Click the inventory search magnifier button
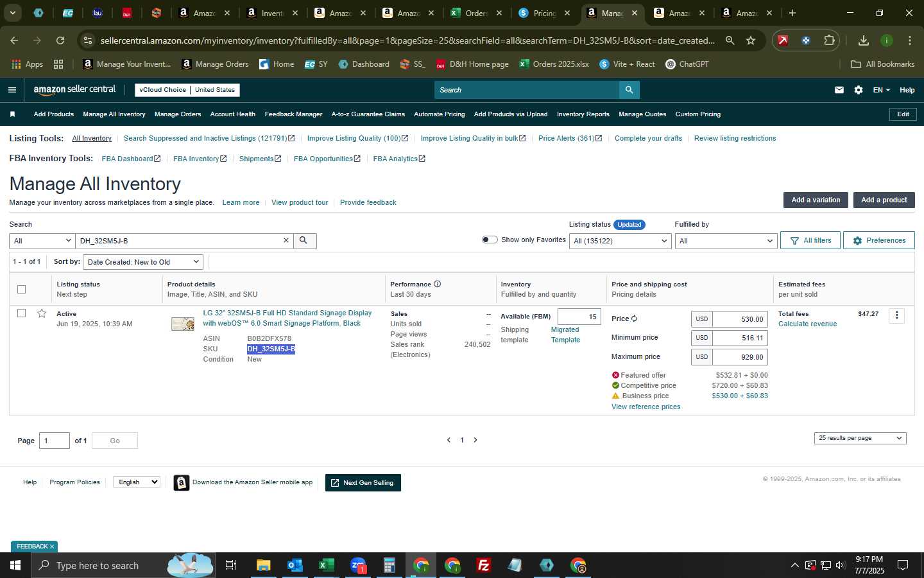 [304, 240]
